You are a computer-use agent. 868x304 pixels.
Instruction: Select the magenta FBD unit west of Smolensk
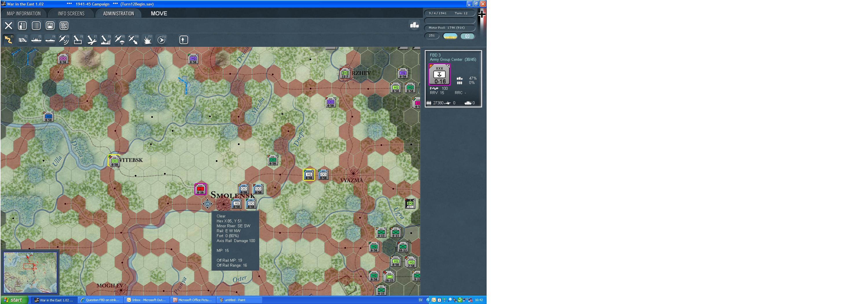(201, 189)
